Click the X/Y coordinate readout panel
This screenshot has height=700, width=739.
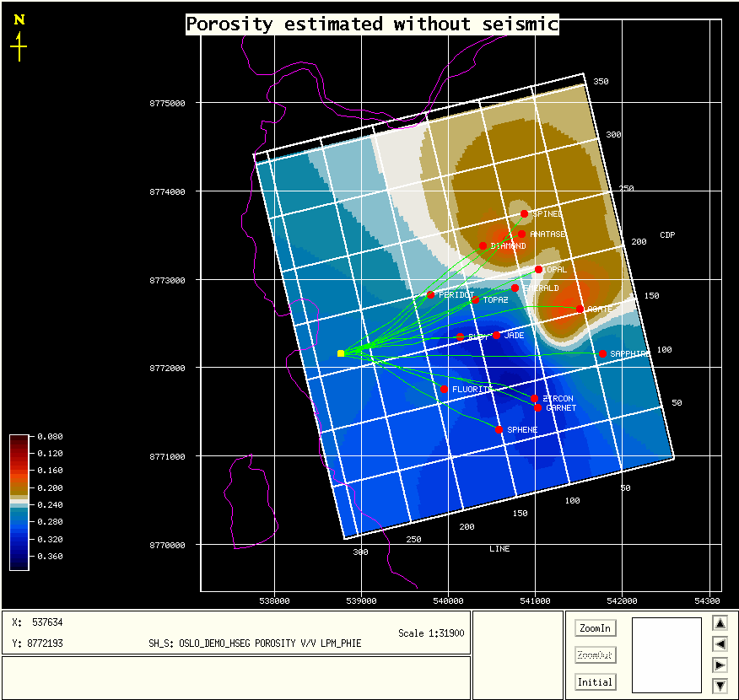(x=236, y=633)
